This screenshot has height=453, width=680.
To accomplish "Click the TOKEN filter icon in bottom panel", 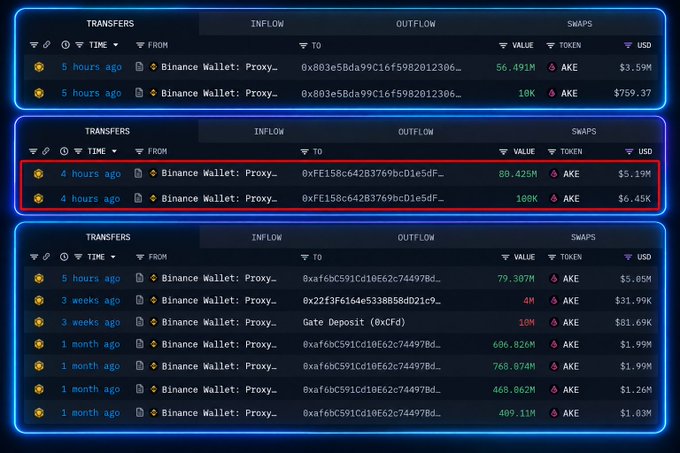I will pos(552,257).
